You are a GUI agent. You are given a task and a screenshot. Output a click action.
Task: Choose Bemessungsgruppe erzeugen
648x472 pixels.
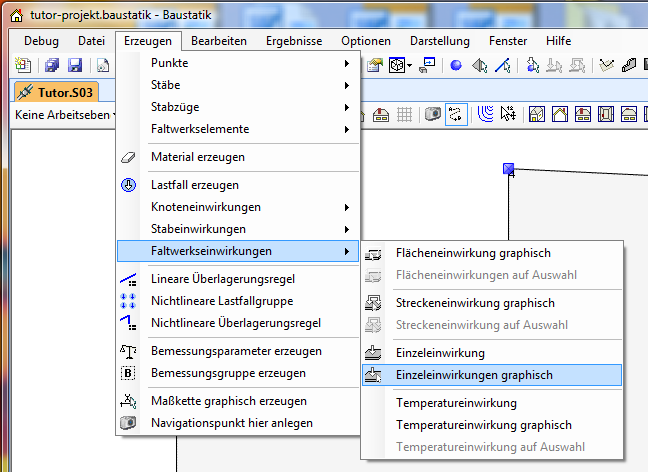click(238, 373)
